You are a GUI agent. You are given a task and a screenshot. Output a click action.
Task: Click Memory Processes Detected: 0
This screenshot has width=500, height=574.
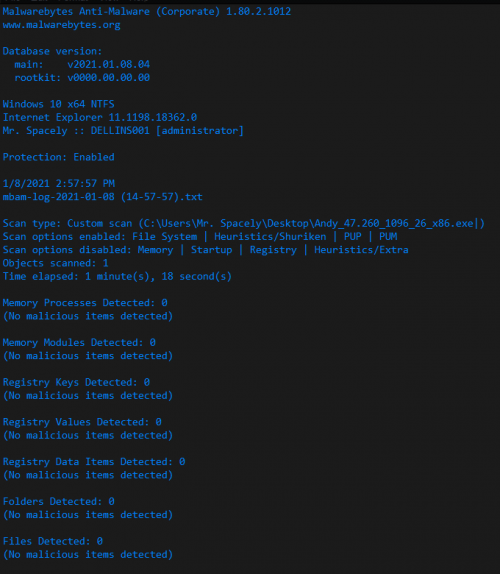coord(85,303)
